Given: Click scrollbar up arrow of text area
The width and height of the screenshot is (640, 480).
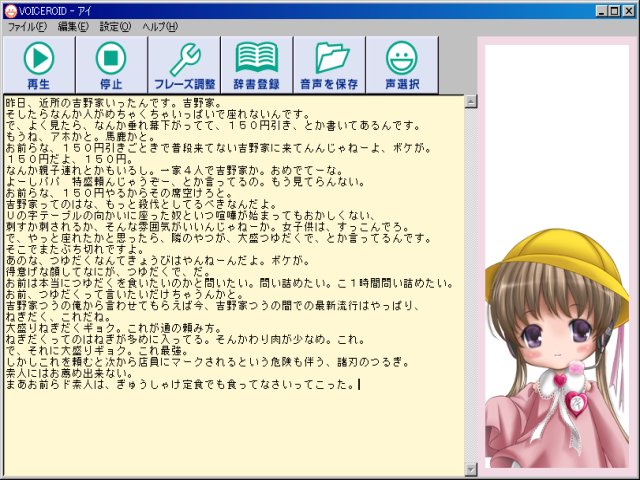Looking at the screenshot, I should 471,101.
